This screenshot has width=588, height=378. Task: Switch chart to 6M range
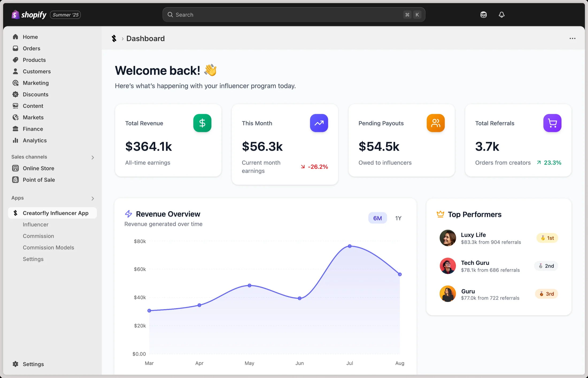(x=377, y=218)
